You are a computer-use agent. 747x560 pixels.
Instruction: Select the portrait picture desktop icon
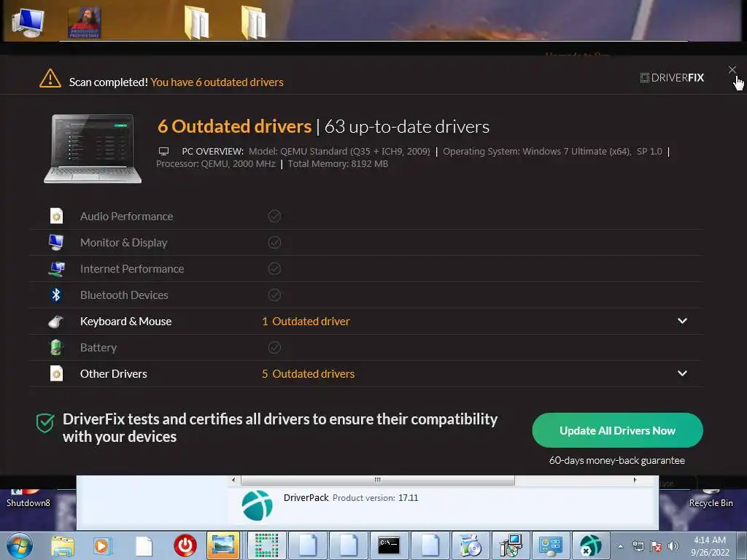pos(85,23)
